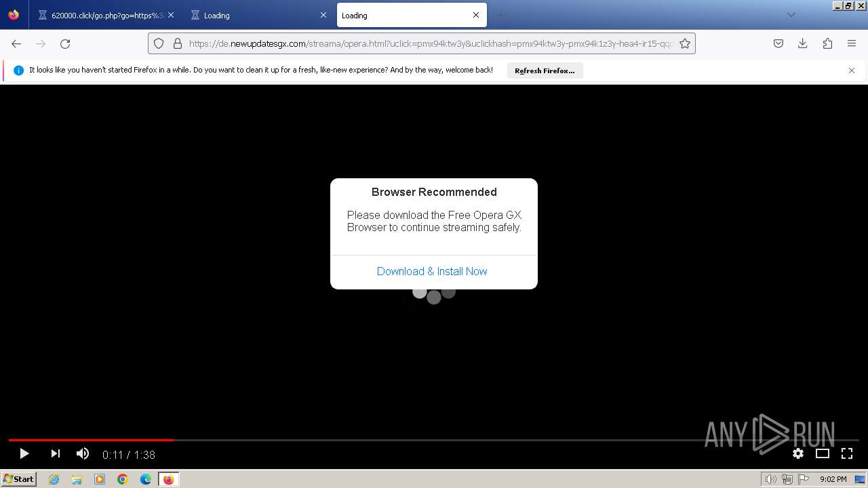Click the Refresh Firefox button
The width and height of the screenshot is (868, 488).
545,70
